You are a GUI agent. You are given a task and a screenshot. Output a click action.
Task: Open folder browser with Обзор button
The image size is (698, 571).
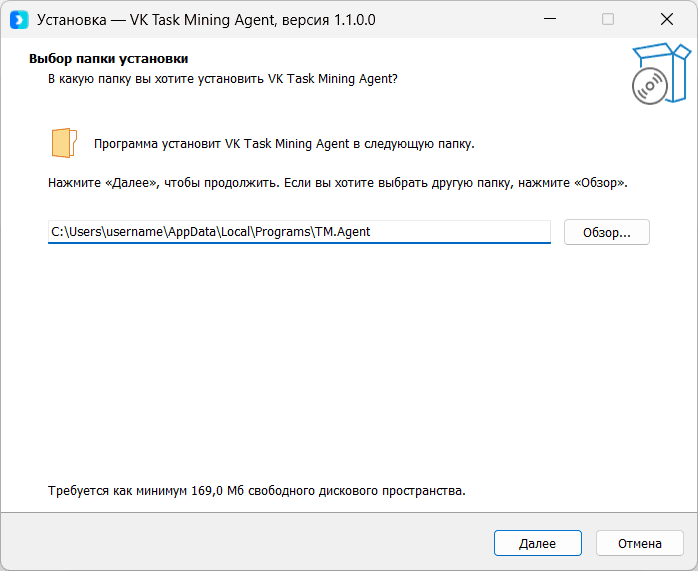tap(607, 232)
